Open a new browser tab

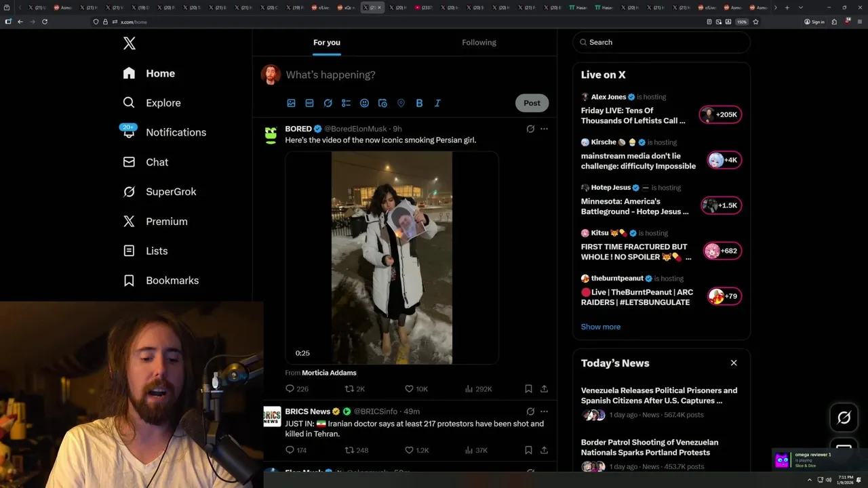click(787, 7)
